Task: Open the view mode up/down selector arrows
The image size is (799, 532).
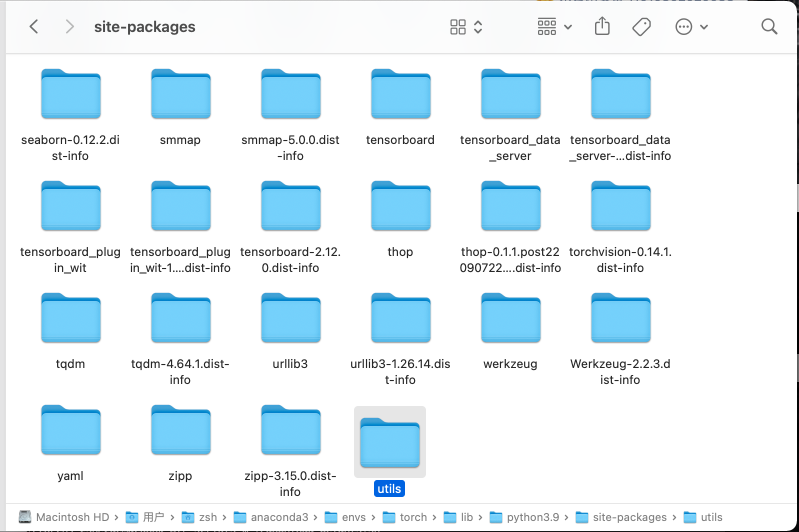Action: click(478, 27)
